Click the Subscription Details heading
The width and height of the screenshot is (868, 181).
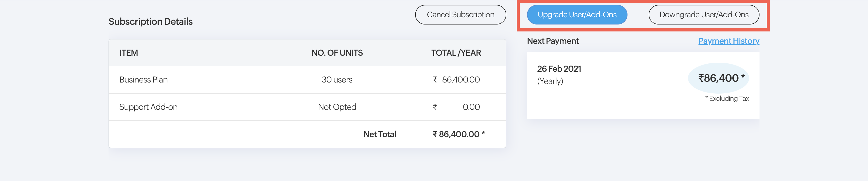(x=150, y=22)
